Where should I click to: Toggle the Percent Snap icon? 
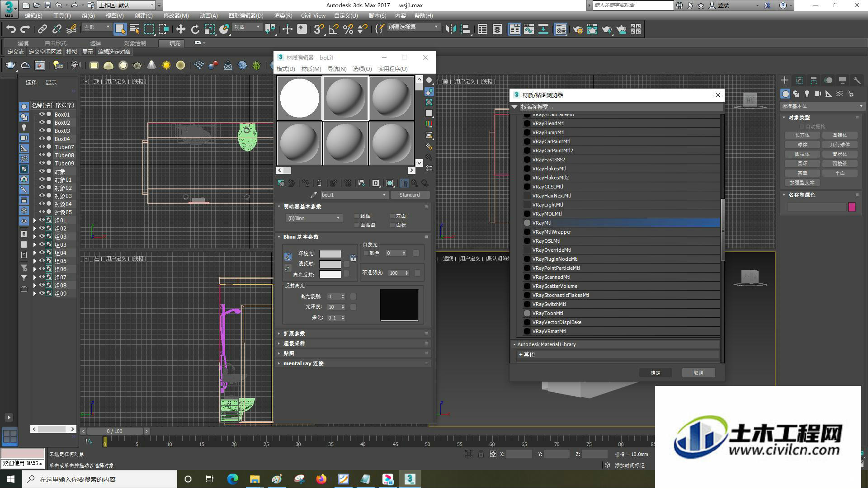pyautogui.click(x=348, y=29)
